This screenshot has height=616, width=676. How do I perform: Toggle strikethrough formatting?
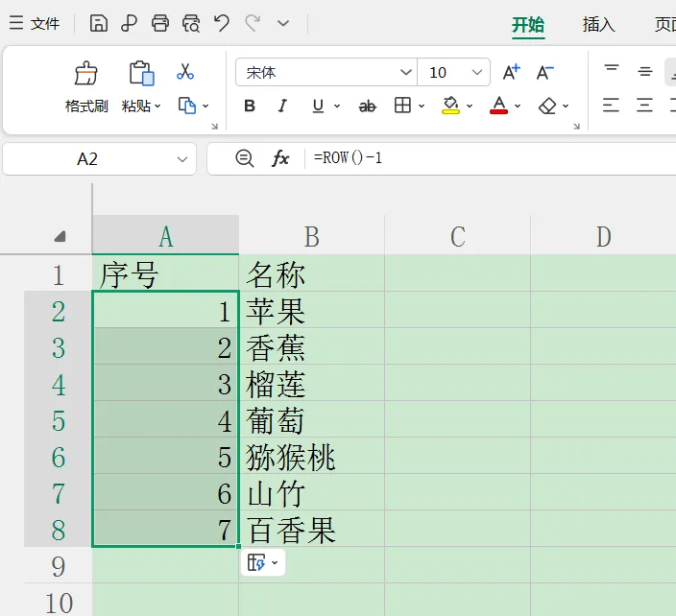[368, 106]
